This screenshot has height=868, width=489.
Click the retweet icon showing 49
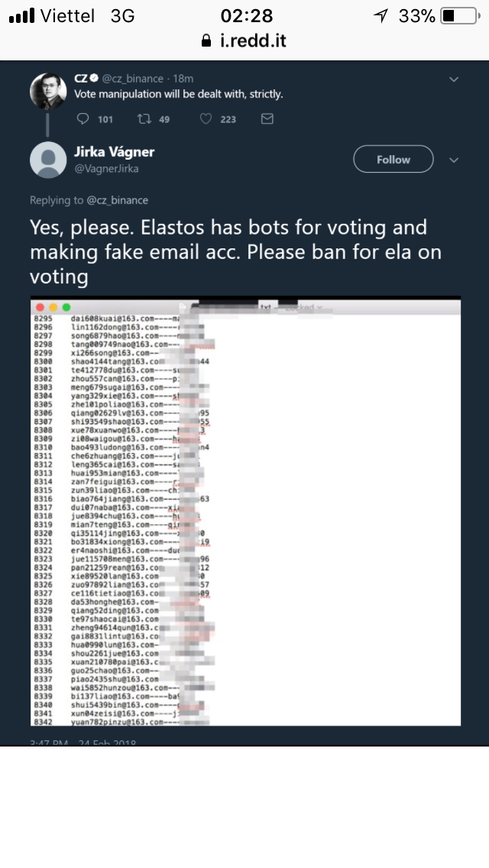point(143,119)
